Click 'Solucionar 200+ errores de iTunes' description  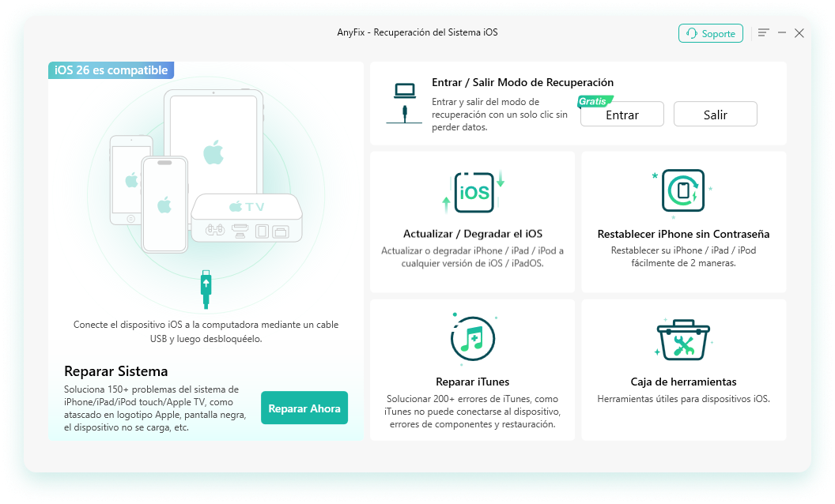pos(472,412)
